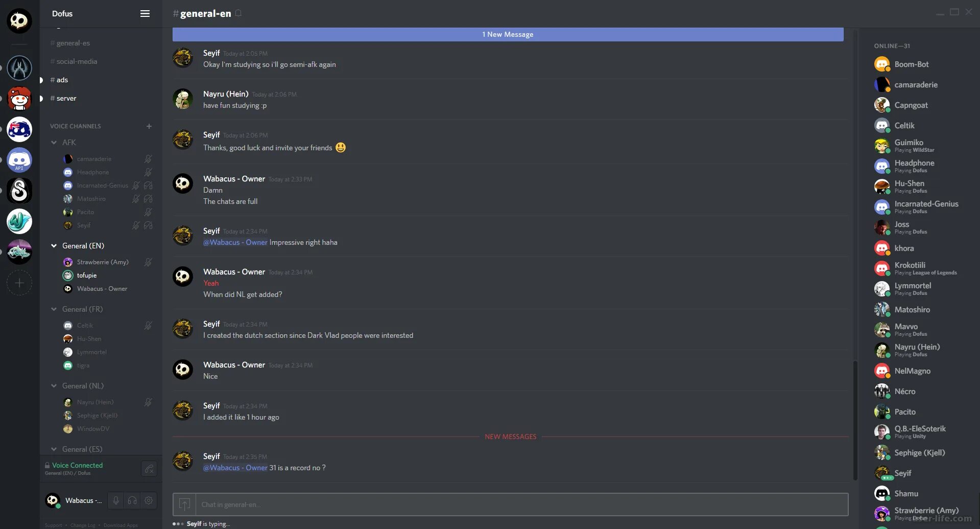Viewport: 980px width, 529px height.
Task: Click the add server plus icon
Action: (19, 283)
